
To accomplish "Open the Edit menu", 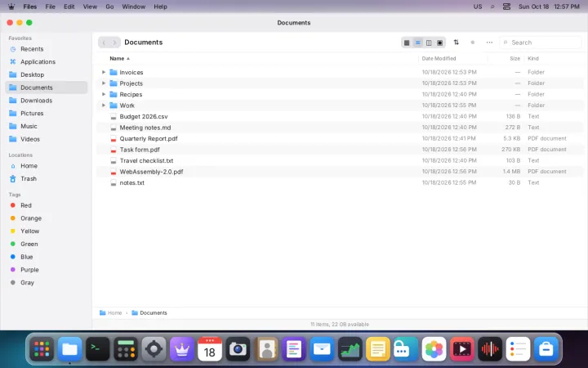I will (x=69, y=7).
